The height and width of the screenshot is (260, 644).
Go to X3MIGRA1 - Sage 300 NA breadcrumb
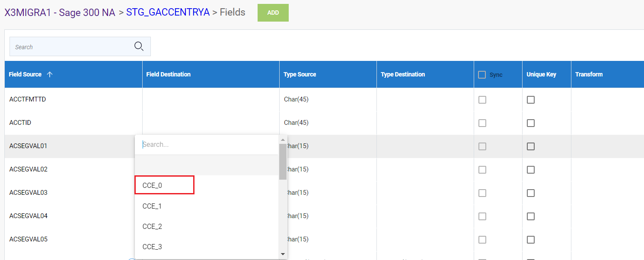pyautogui.click(x=60, y=13)
